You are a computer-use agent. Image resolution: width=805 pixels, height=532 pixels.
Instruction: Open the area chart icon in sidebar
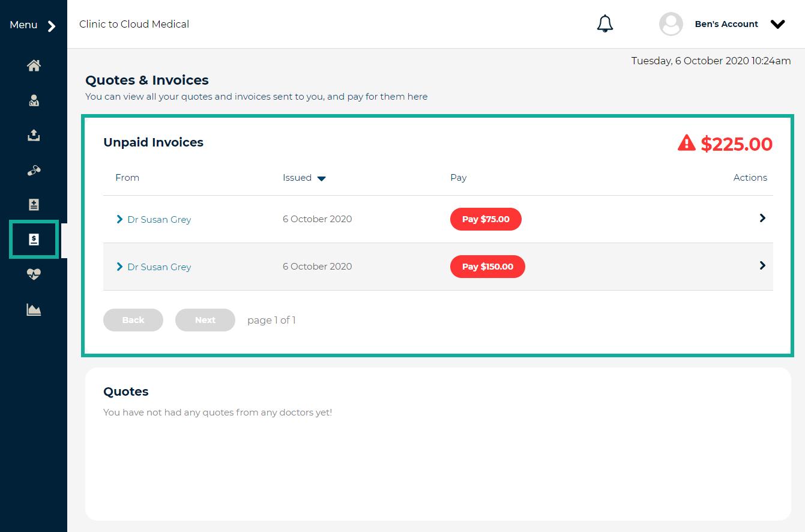click(x=34, y=309)
